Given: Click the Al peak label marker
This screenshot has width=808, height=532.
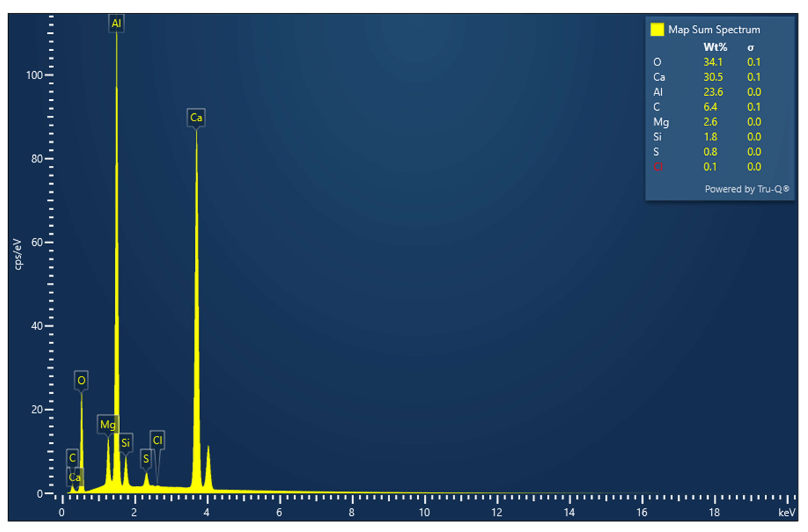Looking at the screenshot, I should tap(116, 23).
